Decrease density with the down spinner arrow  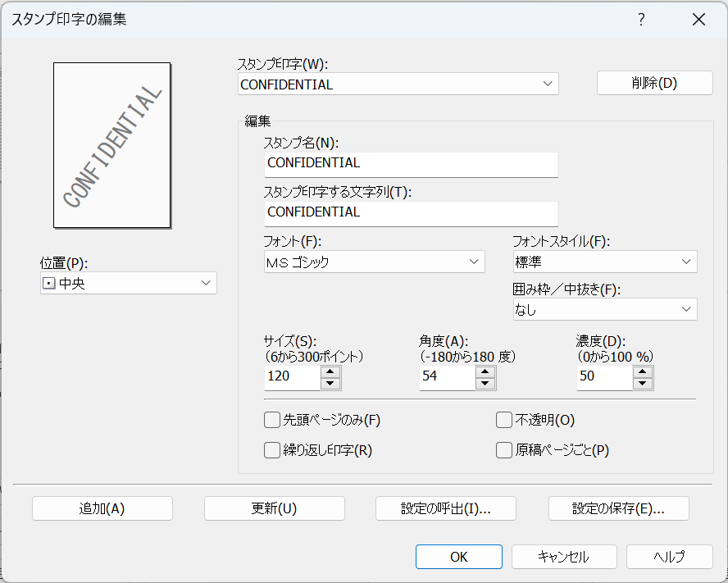[643, 384]
